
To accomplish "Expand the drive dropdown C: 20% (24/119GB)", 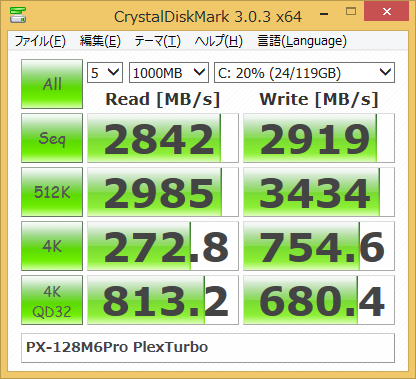I will tap(304, 72).
